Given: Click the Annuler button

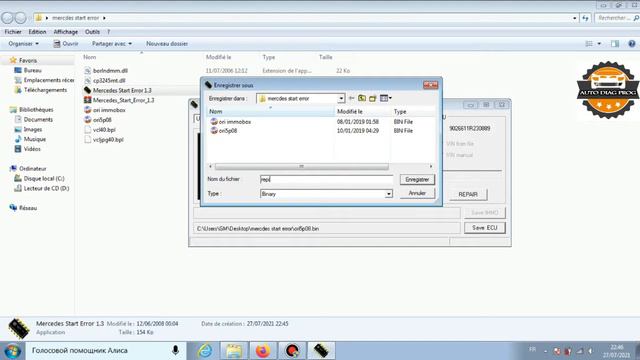Looking at the screenshot, I should point(417,193).
